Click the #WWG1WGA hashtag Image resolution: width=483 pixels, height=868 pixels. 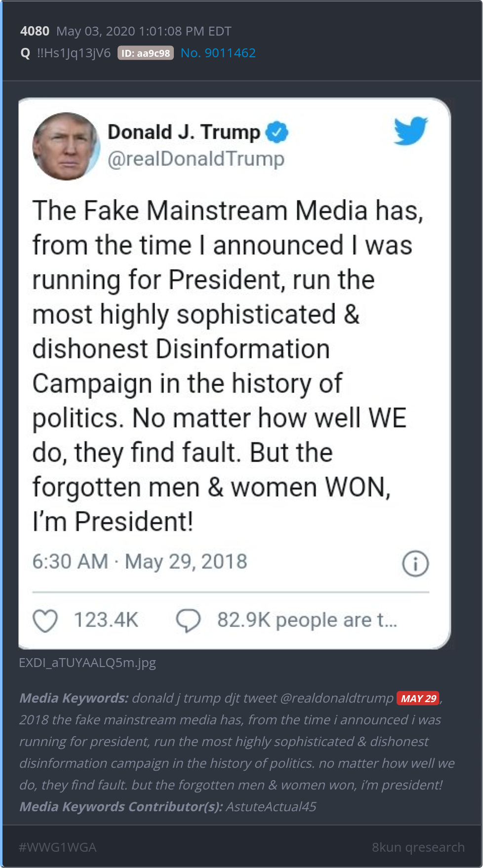(57, 847)
